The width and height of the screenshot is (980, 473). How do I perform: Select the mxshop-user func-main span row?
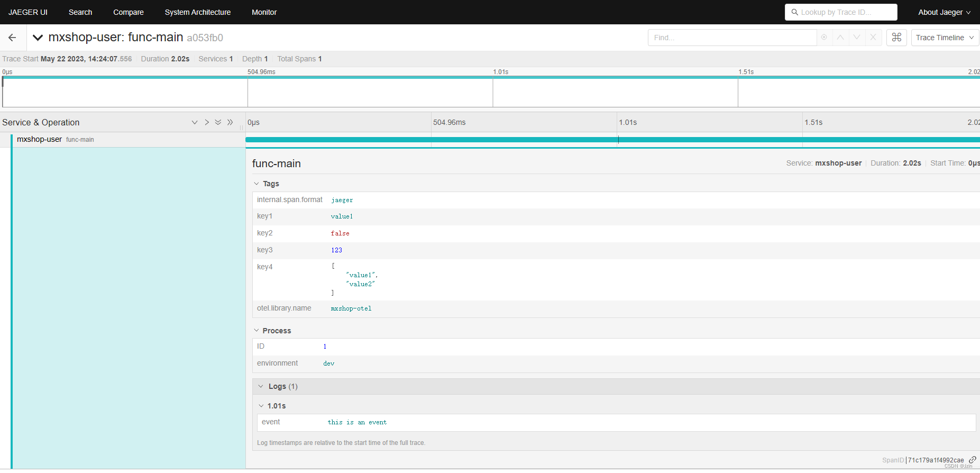click(x=123, y=140)
